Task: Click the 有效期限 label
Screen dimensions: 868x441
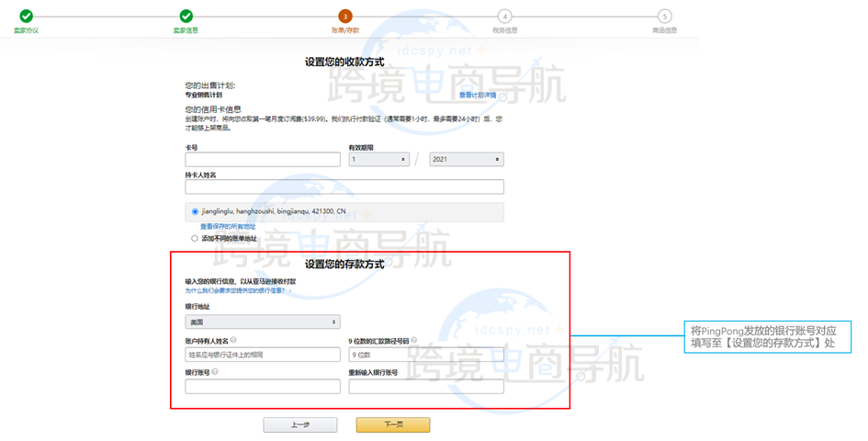Action: 361,147
